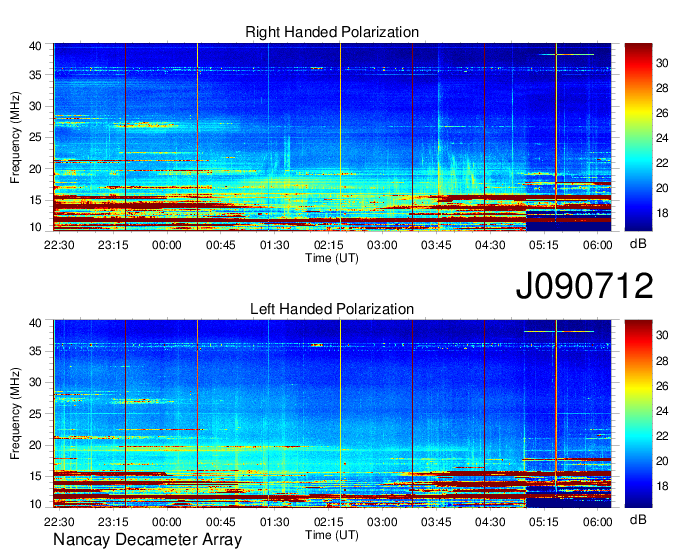Viewport: 680px width, 552px height.
Task: Click the 06:00 time tick under upper plot
Action: point(597,245)
